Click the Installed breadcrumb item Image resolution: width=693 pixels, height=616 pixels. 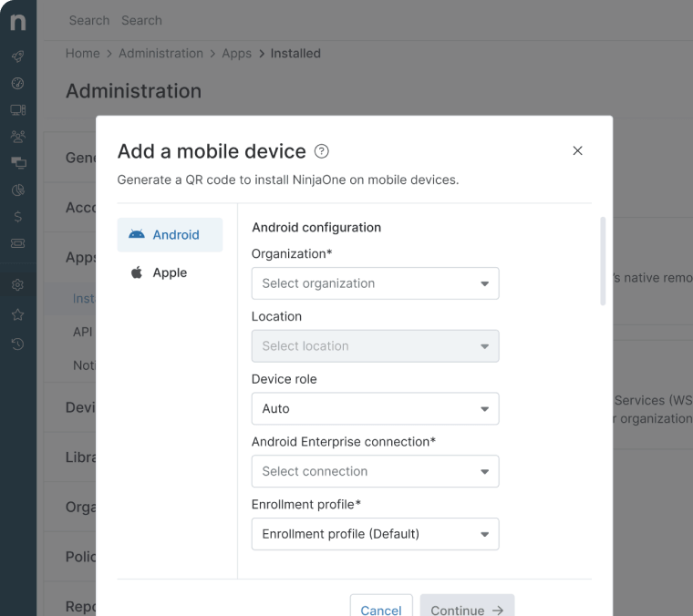[x=295, y=54]
